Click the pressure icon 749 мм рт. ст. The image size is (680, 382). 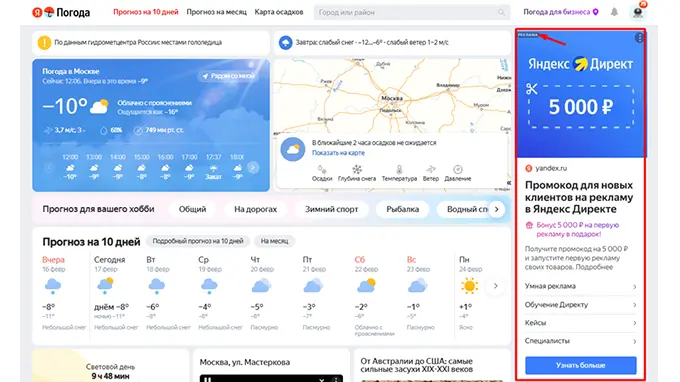[138, 130]
